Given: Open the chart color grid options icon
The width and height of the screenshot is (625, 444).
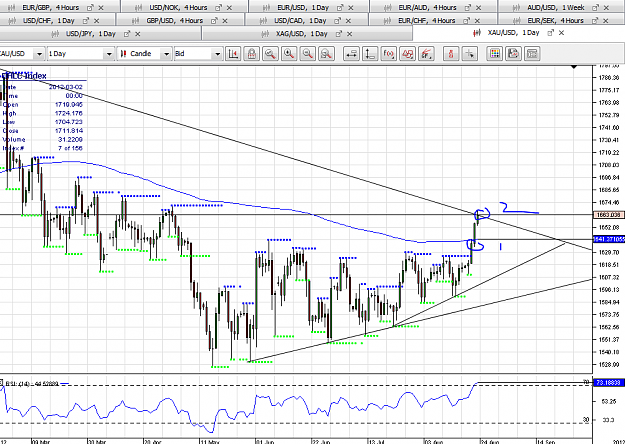Looking at the screenshot, I should point(495,53).
